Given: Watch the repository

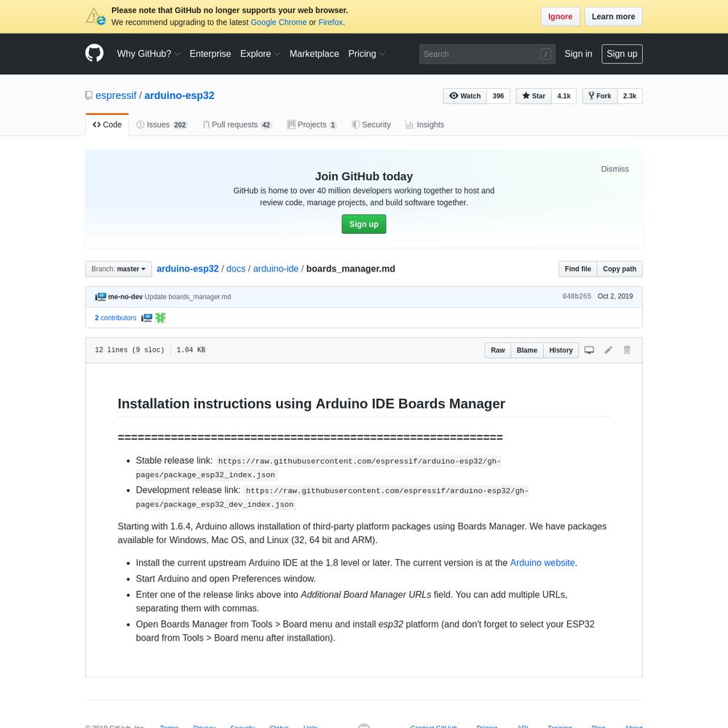Looking at the screenshot, I should pyautogui.click(x=464, y=96).
